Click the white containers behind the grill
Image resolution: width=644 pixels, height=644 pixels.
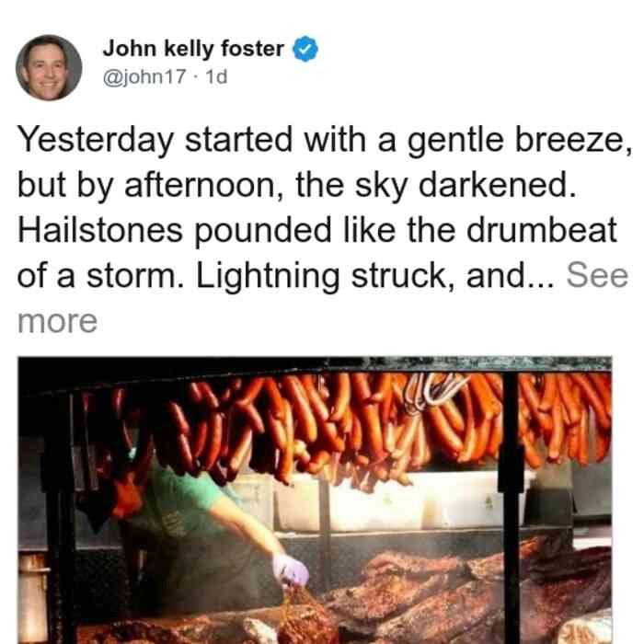tap(382, 503)
